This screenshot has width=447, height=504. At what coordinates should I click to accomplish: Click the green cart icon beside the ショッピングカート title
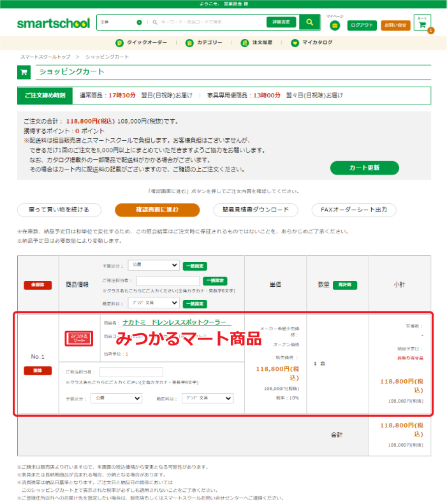[x=24, y=73]
